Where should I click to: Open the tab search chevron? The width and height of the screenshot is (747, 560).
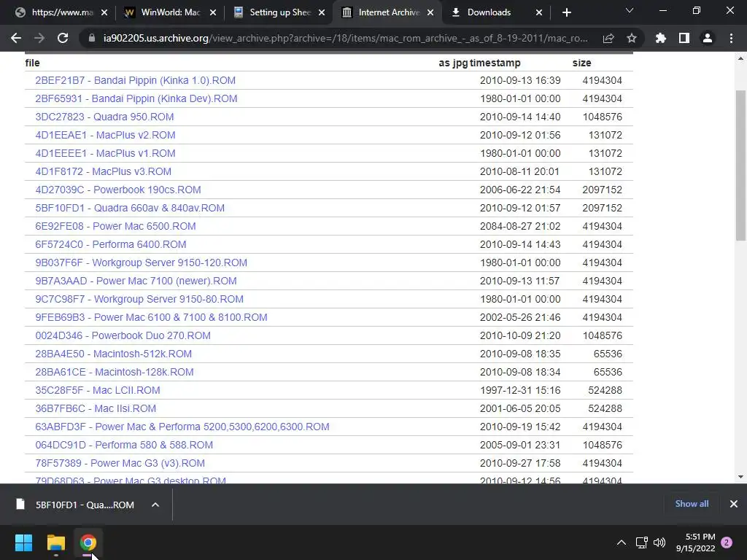pos(630,10)
